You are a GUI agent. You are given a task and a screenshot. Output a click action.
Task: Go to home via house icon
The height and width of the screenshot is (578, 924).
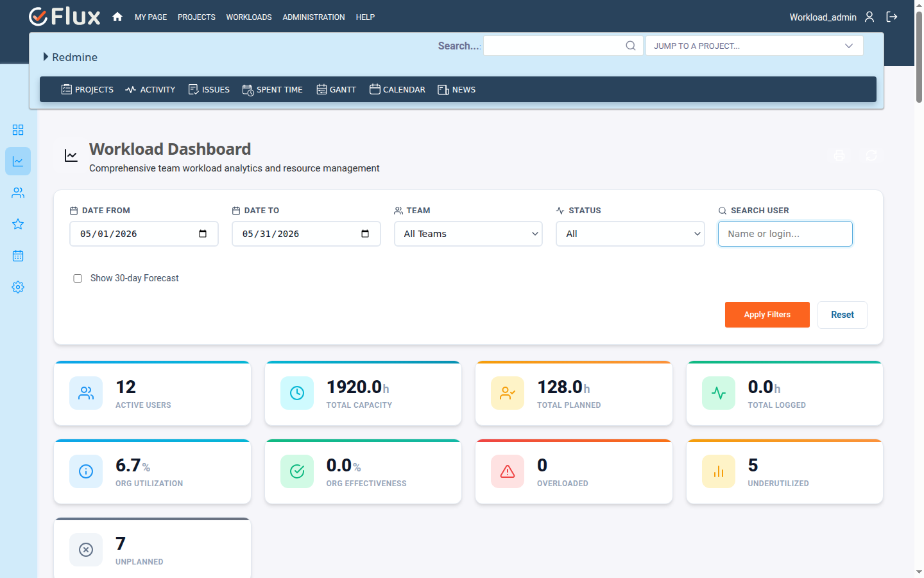117,17
